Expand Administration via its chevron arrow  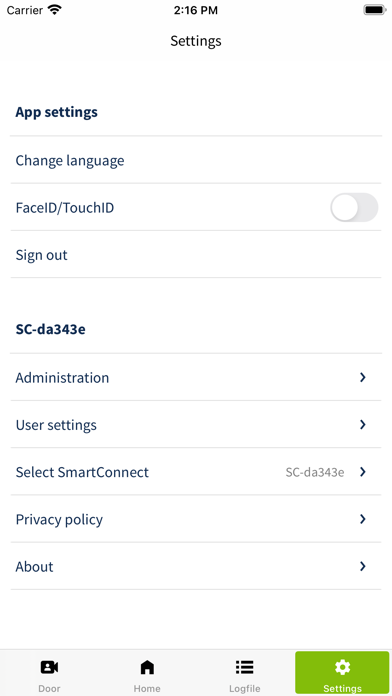(x=363, y=377)
